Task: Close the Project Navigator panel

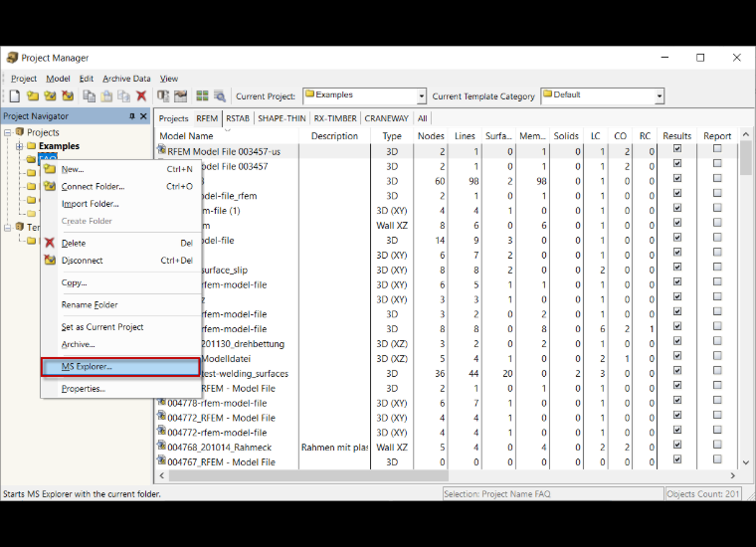Action: click(143, 116)
